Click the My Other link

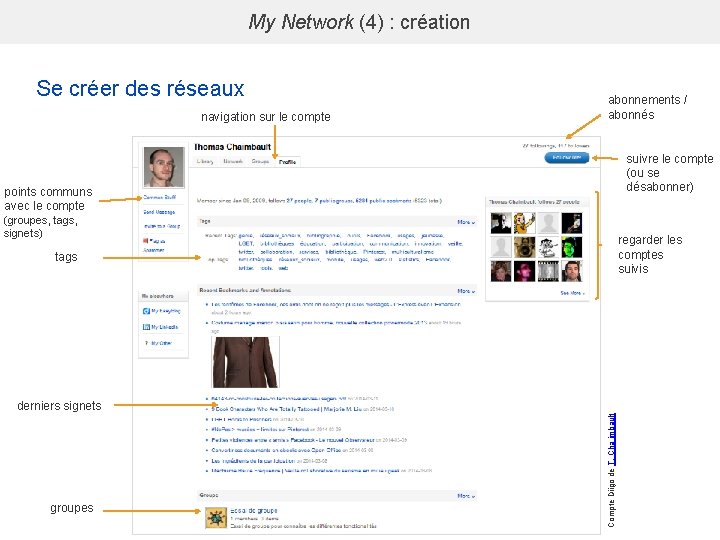161,343
